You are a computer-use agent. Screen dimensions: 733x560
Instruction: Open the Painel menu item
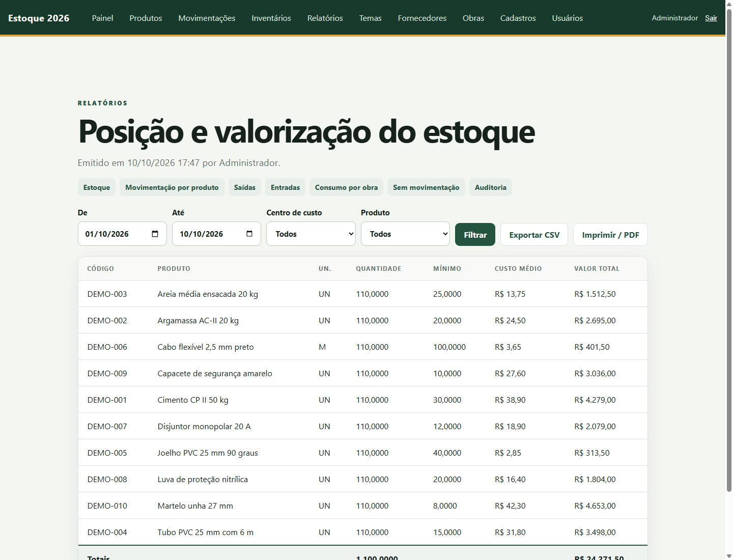click(102, 18)
